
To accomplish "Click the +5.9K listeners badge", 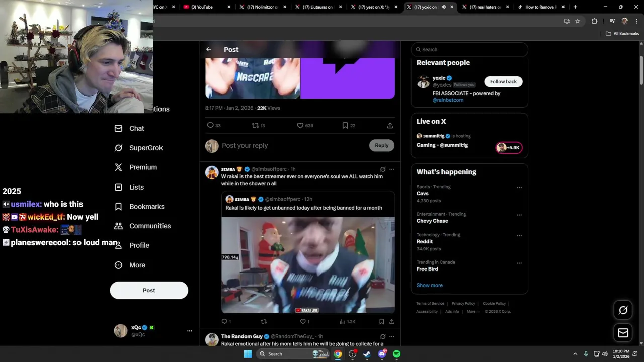I will 509,147.
